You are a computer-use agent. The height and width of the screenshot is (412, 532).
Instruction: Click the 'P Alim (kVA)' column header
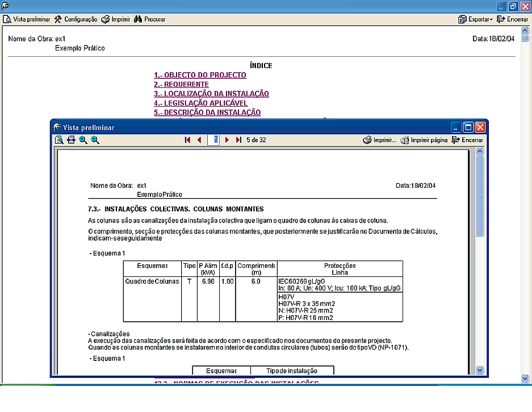pos(208,269)
